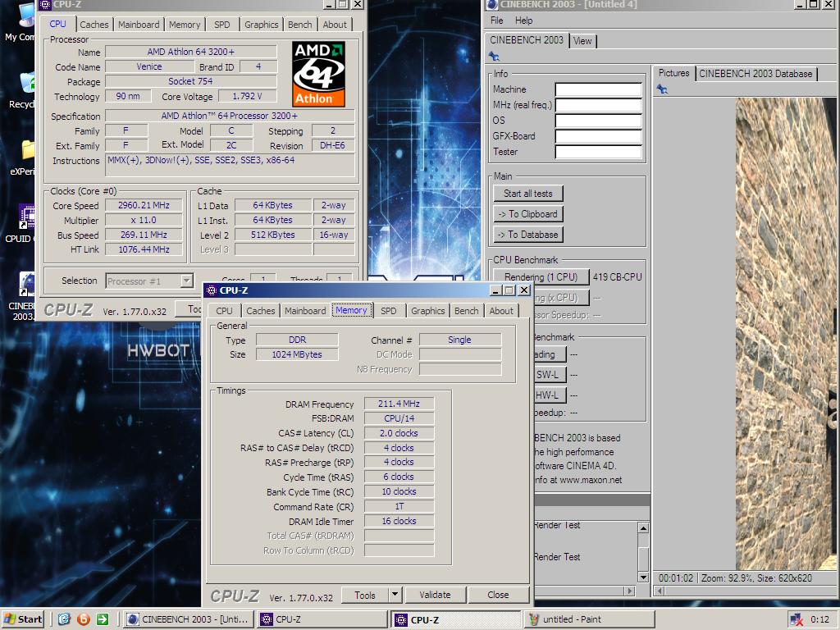The height and width of the screenshot is (630, 840).
Task: Open the File menu in CINEBENCH
Action: [x=496, y=21]
